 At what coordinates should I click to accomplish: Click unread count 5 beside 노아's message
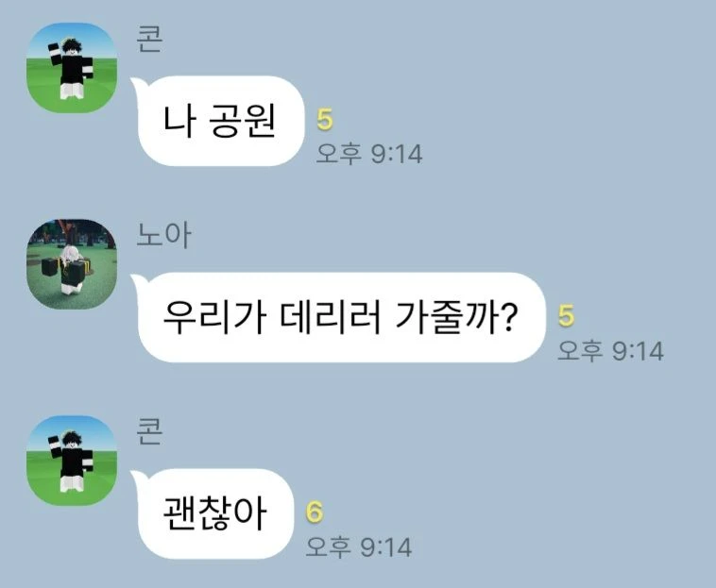(x=566, y=315)
